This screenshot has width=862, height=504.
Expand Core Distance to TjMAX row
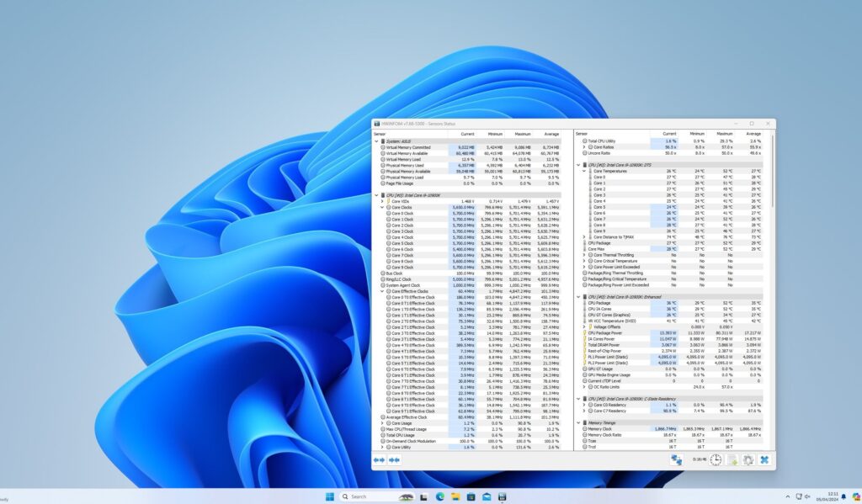584,237
